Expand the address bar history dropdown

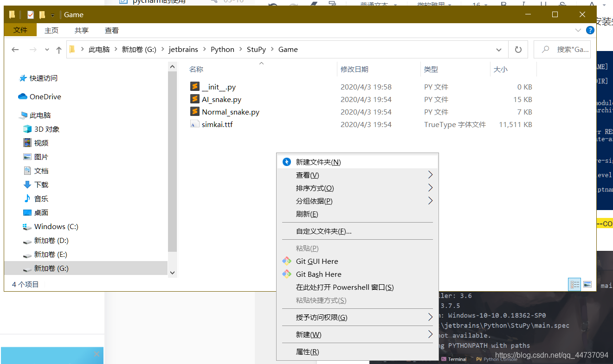pos(499,50)
